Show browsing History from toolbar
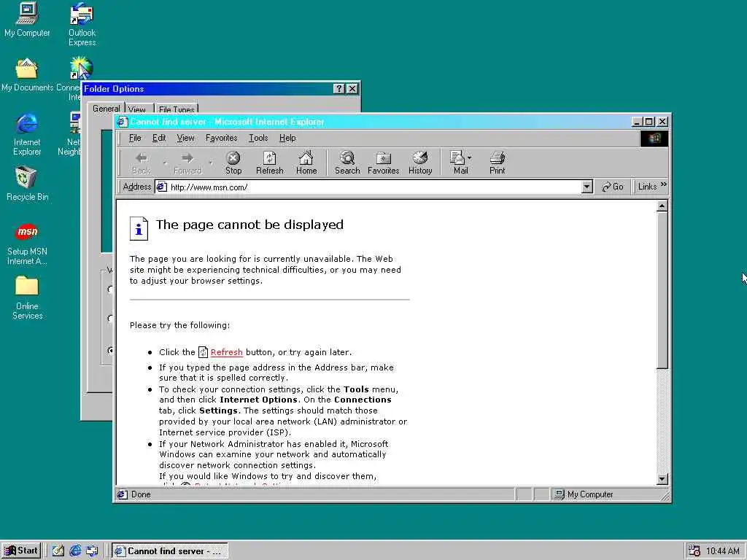Screen dimensions: 747x560 tap(420, 163)
